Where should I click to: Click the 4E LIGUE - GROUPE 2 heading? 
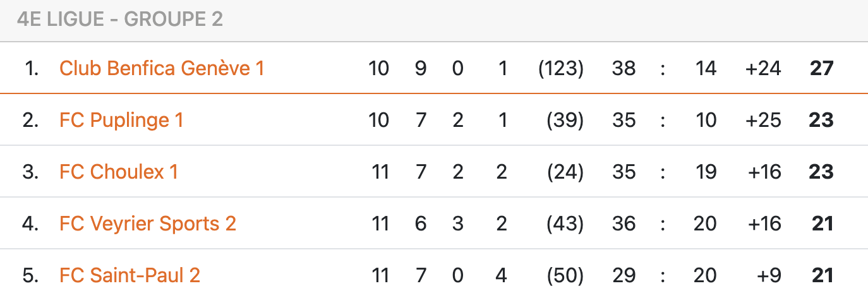[120, 20]
